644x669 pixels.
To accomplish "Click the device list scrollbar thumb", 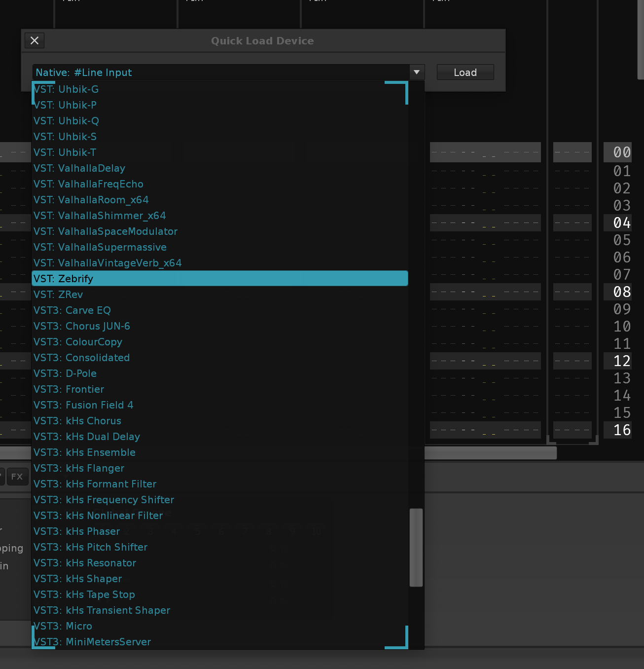I will (x=416, y=548).
